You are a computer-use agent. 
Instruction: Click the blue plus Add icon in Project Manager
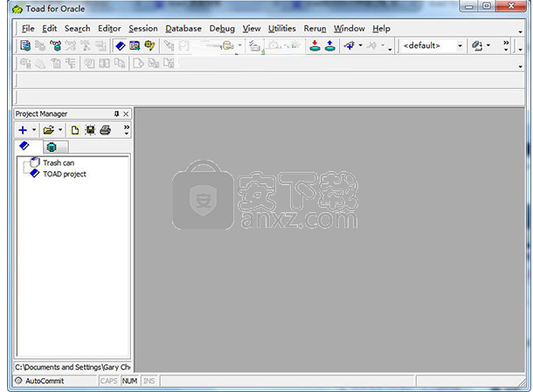23,130
